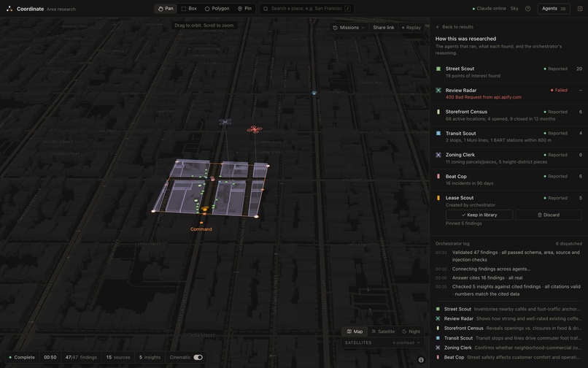588x368 pixels.
Task: Click the Beat Cop agent icon
Action: pyautogui.click(x=438, y=176)
